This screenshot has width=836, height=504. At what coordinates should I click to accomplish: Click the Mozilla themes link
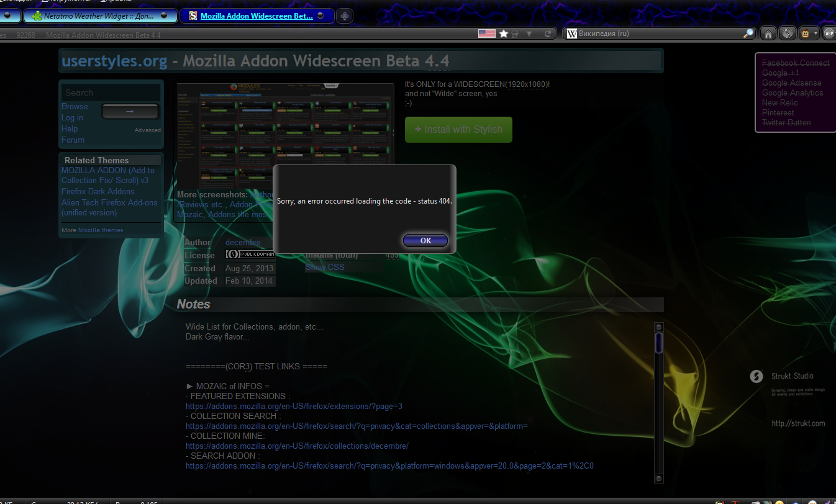click(101, 230)
